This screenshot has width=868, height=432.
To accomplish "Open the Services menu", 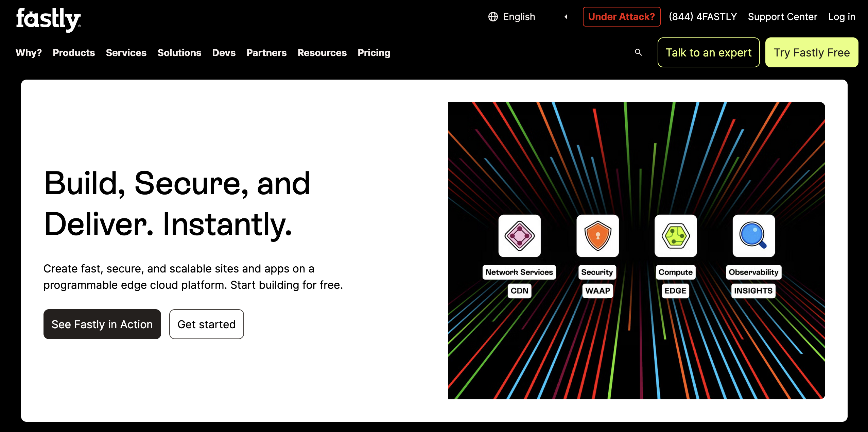I will pos(126,53).
